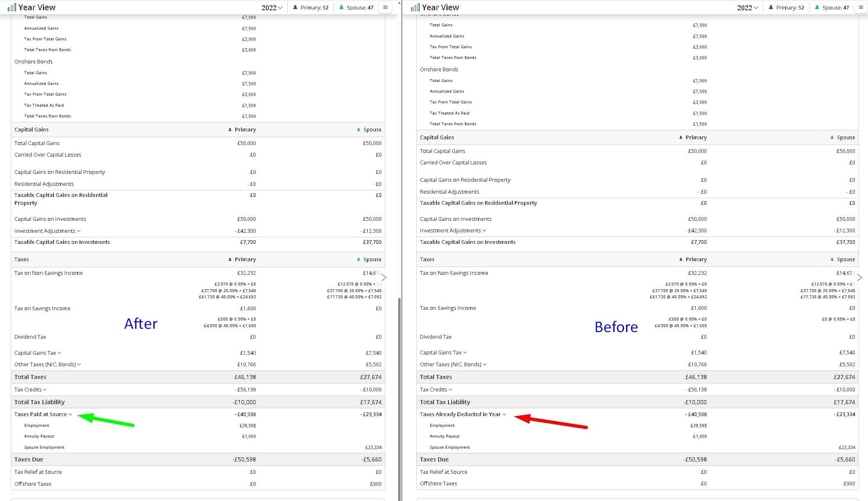Screen dimensions: 868x501
Task: Toggle the Primary column selection in Taxes section
Action: [x=242, y=259]
